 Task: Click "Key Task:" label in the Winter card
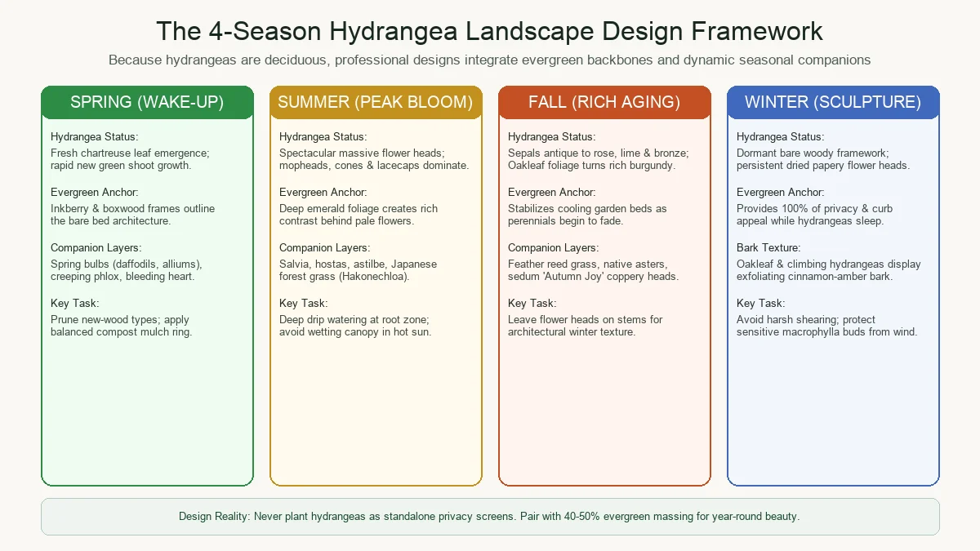tap(760, 304)
